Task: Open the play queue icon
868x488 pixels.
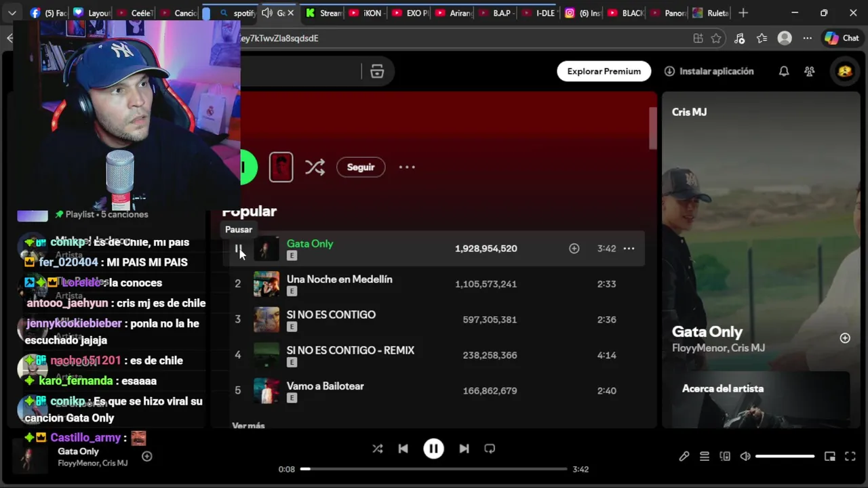Action: tap(705, 457)
